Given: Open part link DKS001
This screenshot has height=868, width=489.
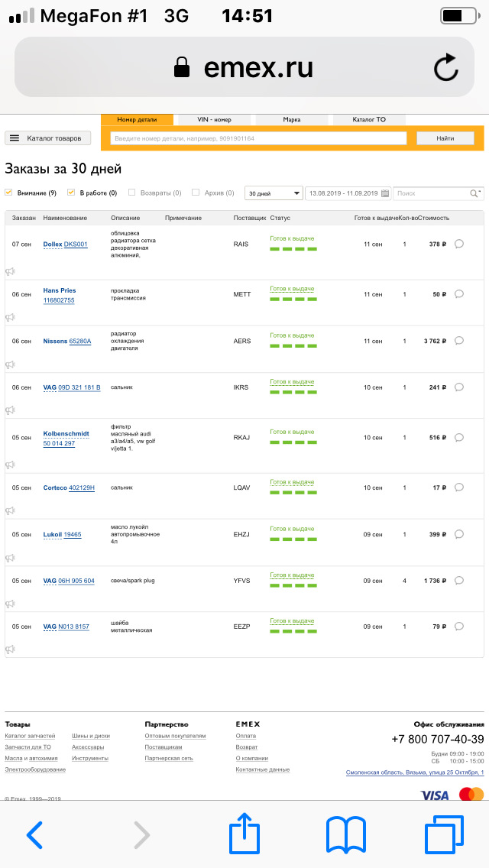Looking at the screenshot, I should [x=76, y=245].
